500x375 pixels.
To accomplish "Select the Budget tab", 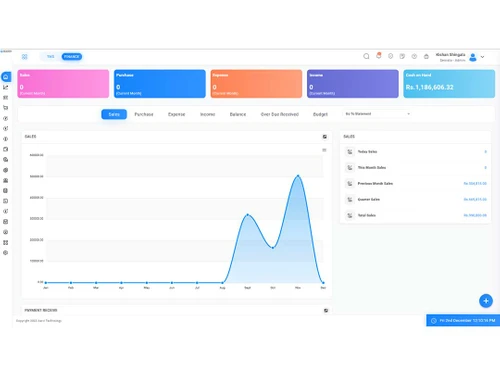I will point(320,114).
